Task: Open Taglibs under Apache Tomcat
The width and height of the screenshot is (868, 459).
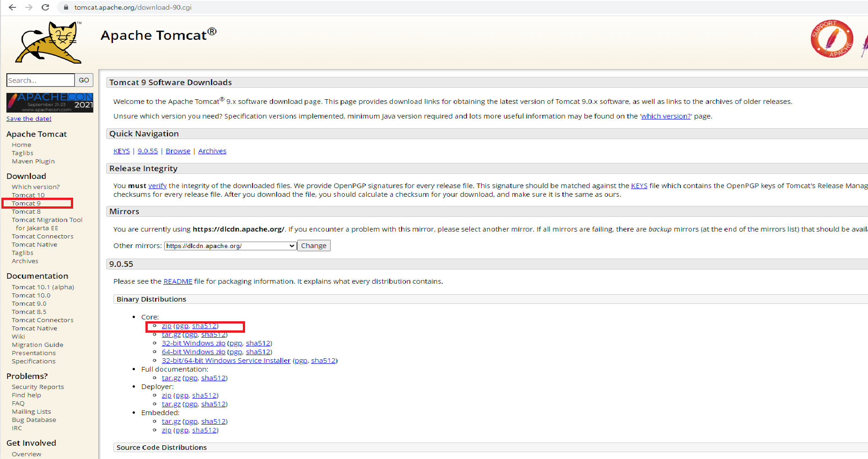Action: click(x=22, y=153)
